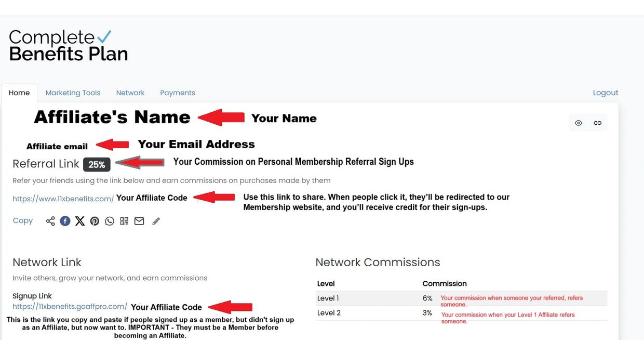The width and height of the screenshot is (644, 340).
Task: Edit referral link with pencil icon
Action: [156, 221]
